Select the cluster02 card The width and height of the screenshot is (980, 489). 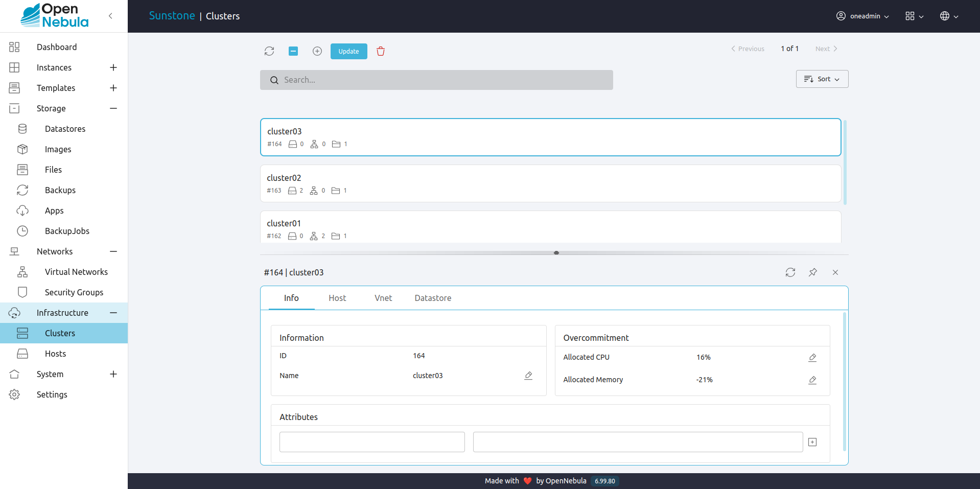click(x=550, y=183)
